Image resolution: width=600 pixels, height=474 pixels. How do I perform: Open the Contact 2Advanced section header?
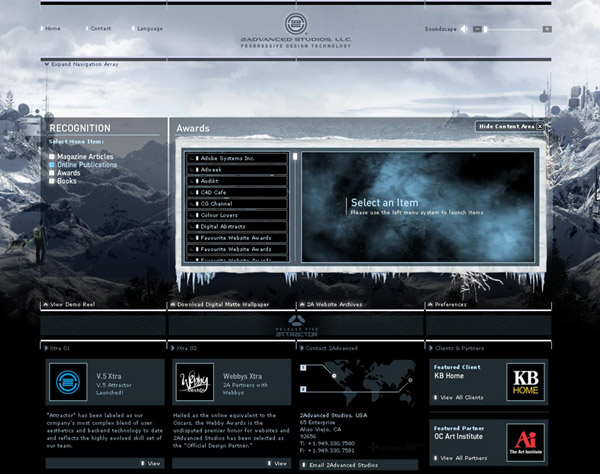click(329, 348)
